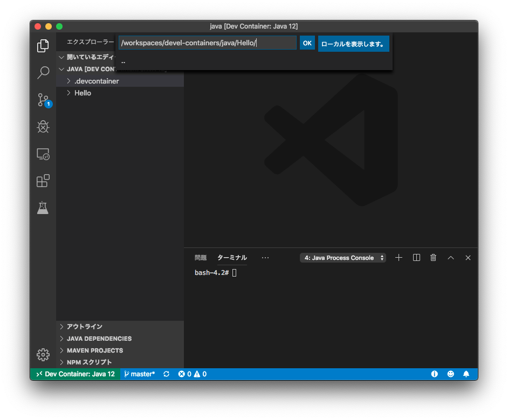Viewport: 508px width, 420px height.
Task: Click errors and warnings count in status bar
Action: pyautogui.click(x=193, y=374)
